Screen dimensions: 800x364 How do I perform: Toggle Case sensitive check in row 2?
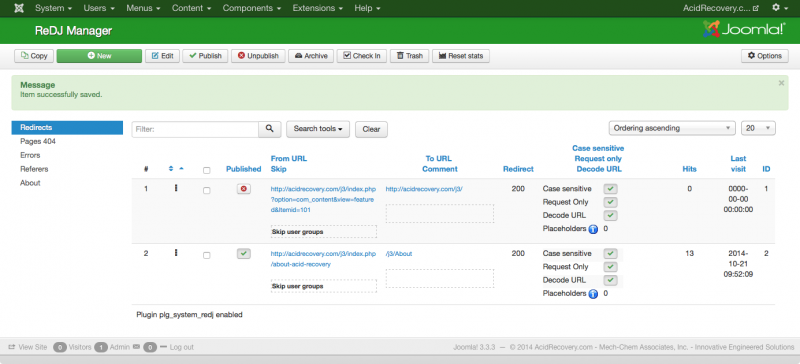pos(611,254)
